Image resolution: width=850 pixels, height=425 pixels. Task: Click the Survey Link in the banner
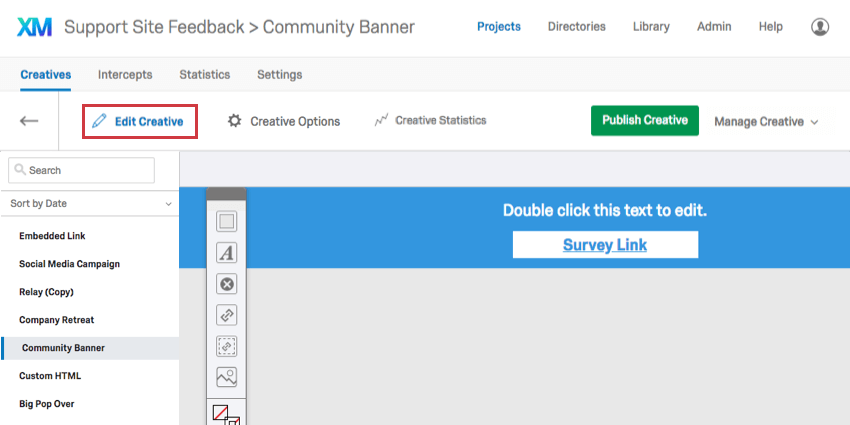coord(605,245)
